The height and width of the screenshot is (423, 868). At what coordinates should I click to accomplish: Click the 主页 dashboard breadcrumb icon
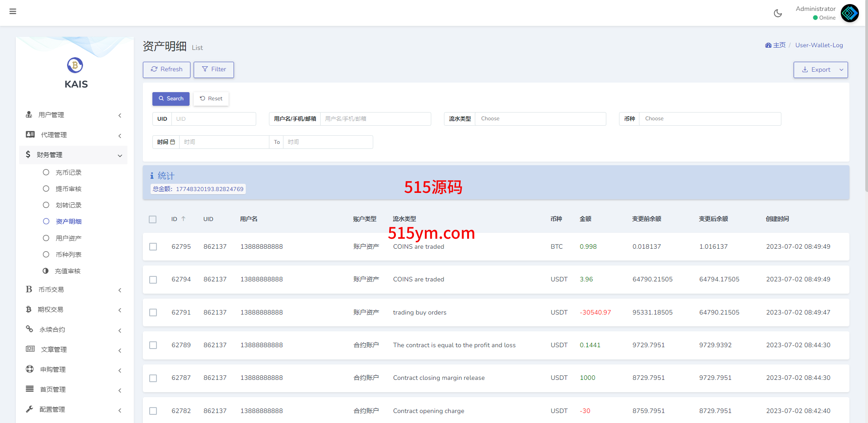click(x=768, y=45)
